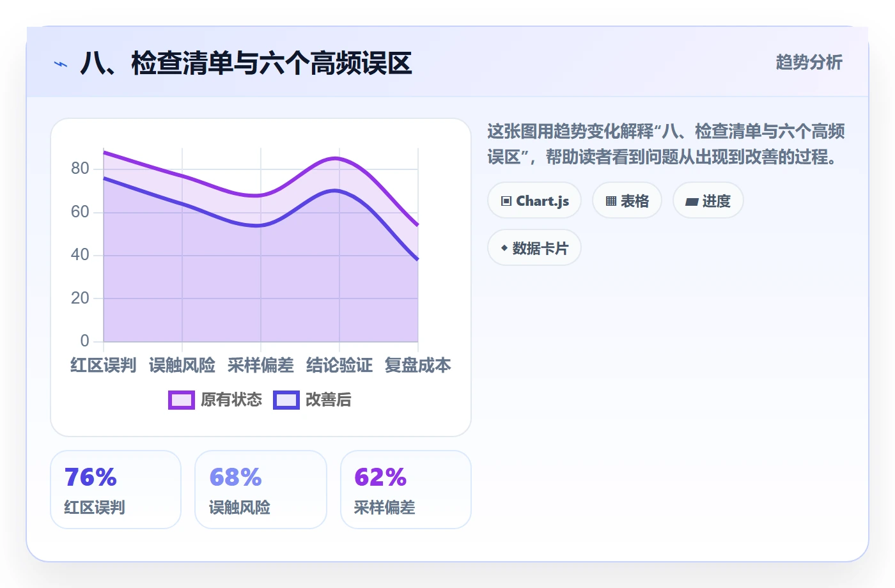Open the 62% 采样偏差 stat card

tap(406, 490)
